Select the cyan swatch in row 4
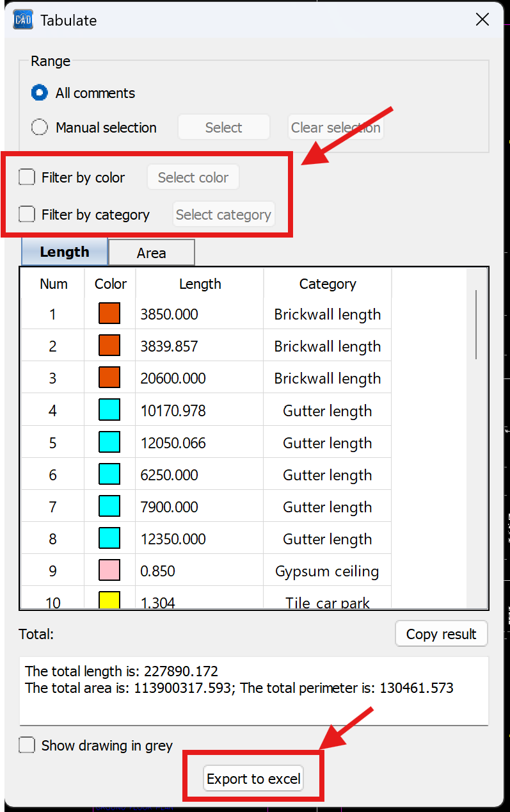This screenshot has width=510, height=812. (109, 410)
